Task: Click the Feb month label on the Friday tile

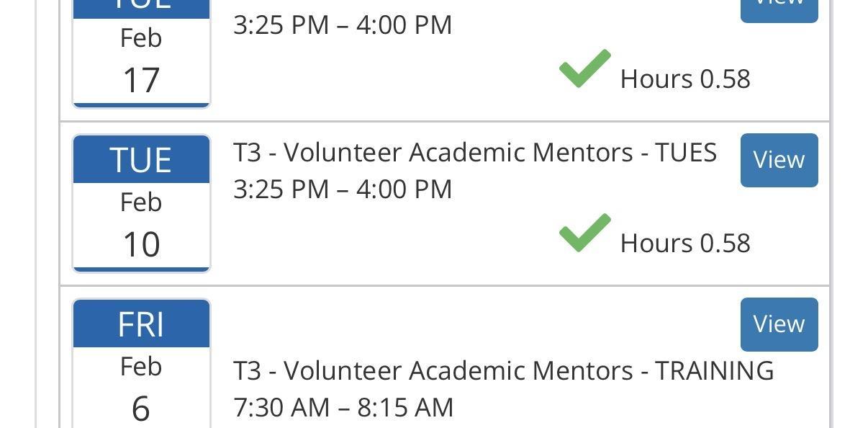Action: 141,367
